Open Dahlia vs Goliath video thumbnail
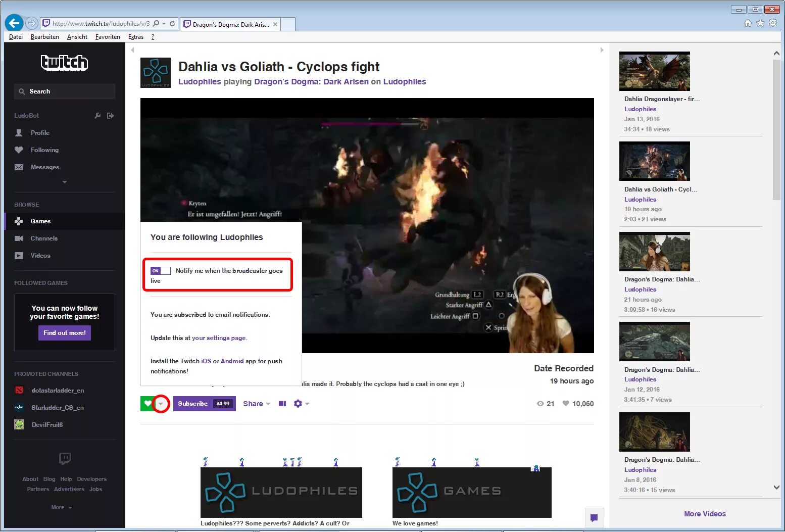This screenshot has width=785, height=532. click(x=655, y=161)
